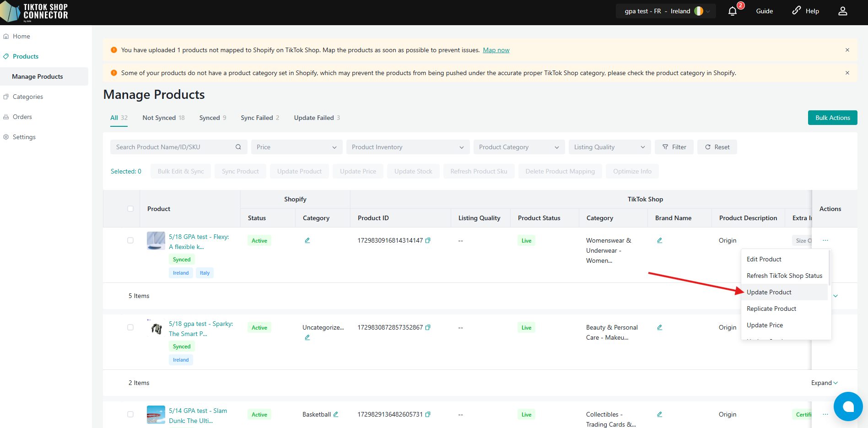Open actions menu dots for Slam Dunk row
The width and height of the screenshot is (868, 428).
click(825, 414)
